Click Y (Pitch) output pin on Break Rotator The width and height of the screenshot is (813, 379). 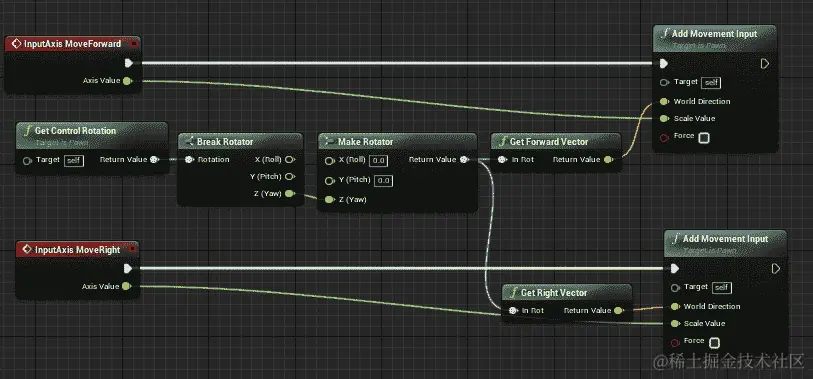(x=290, y=177)
